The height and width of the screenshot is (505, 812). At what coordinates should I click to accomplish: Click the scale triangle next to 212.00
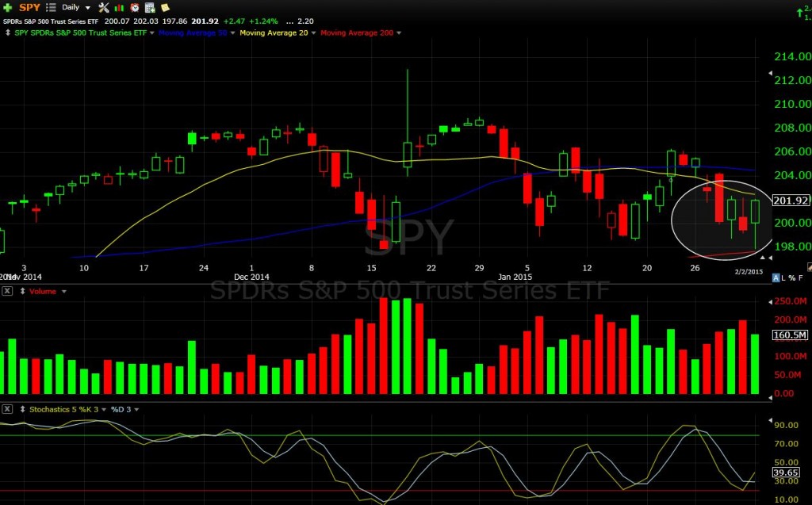(771, 74)
